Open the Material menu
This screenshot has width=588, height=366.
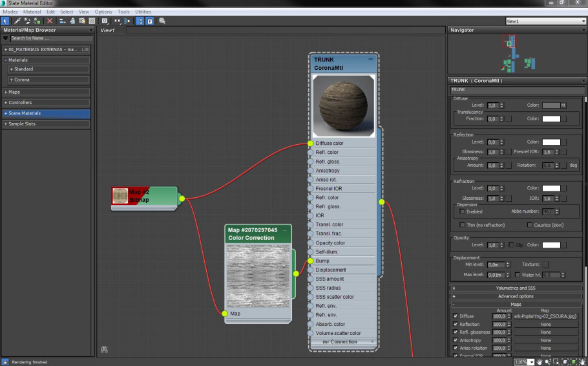click(x=32, y=12)
